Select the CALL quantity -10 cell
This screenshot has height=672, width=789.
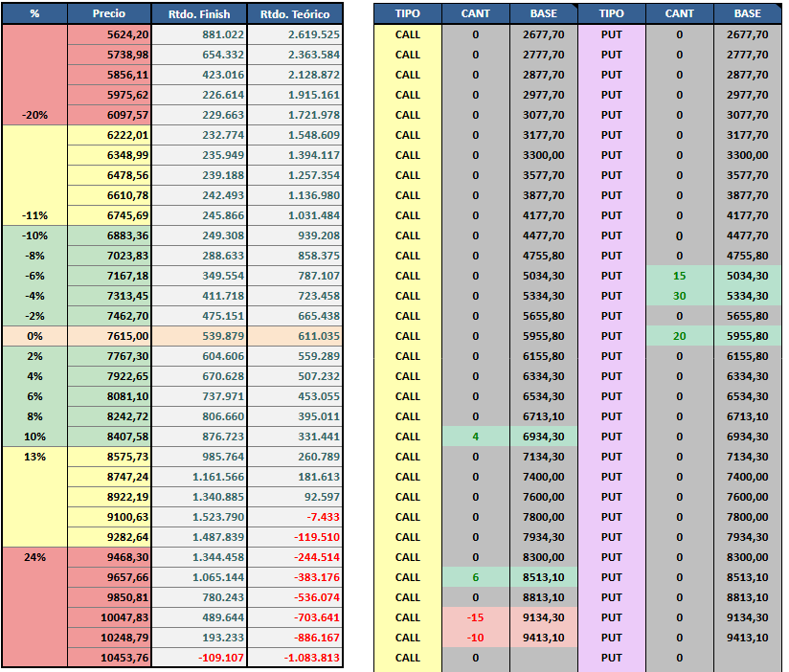coord(476,638)
